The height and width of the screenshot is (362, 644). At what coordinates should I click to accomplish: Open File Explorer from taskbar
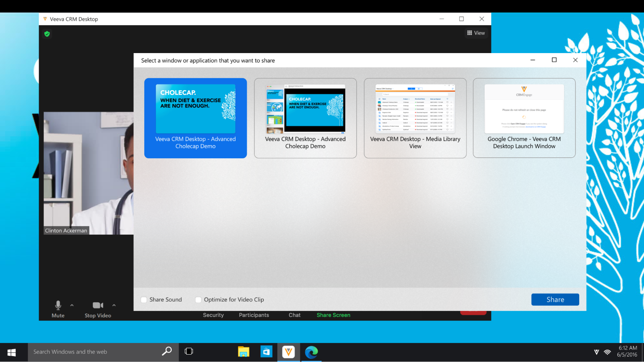[244, 352]
